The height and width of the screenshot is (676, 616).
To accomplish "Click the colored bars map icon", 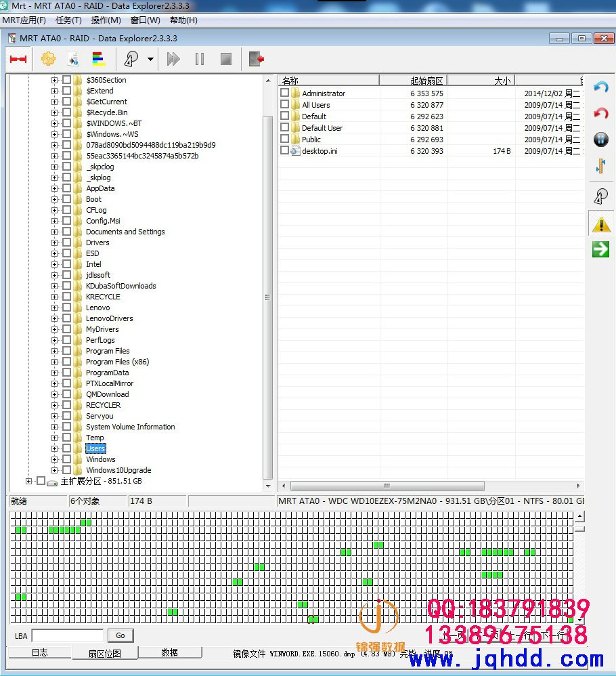I will coord(99,59).
